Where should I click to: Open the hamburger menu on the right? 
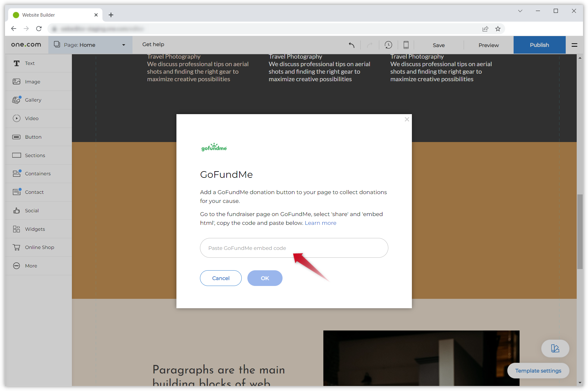click(575, 45)
